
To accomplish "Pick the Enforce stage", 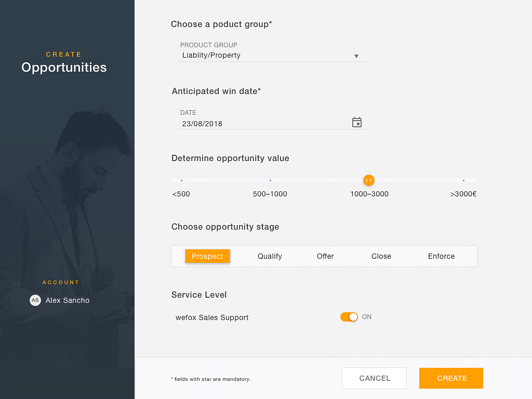I will (441, 256).
